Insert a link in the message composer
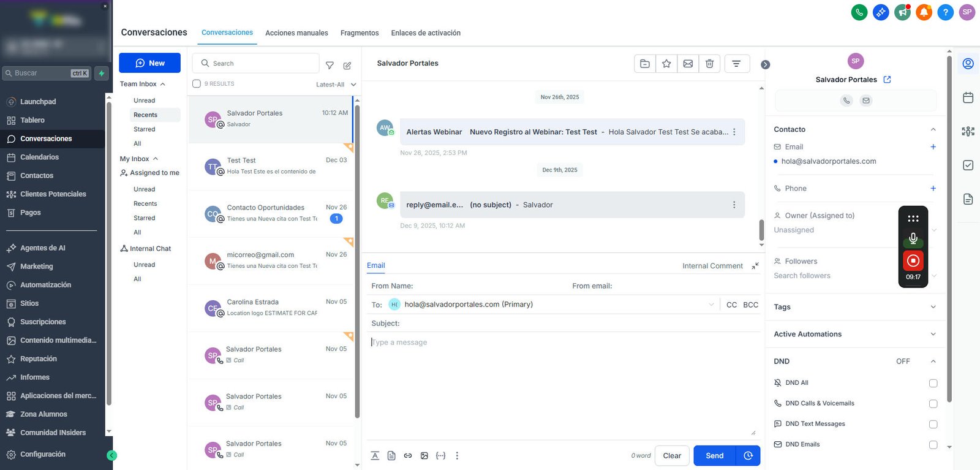Screen dimensions: 980x470 [408, 456]
